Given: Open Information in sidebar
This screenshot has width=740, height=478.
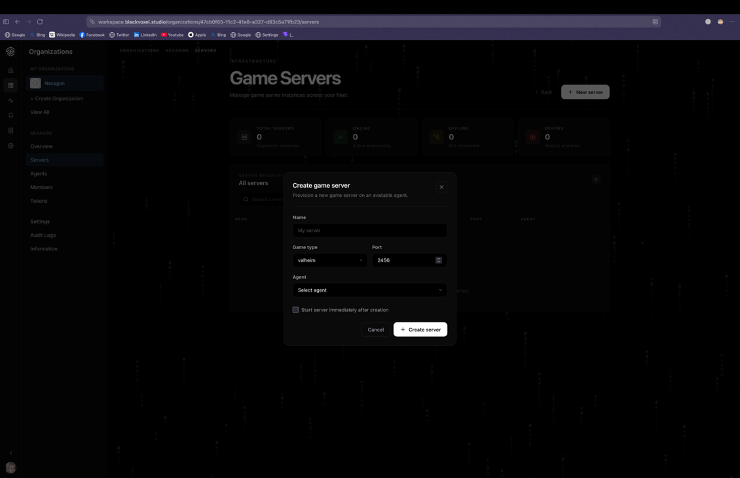Looking at the screenshot, I should (x=65, y=249).
